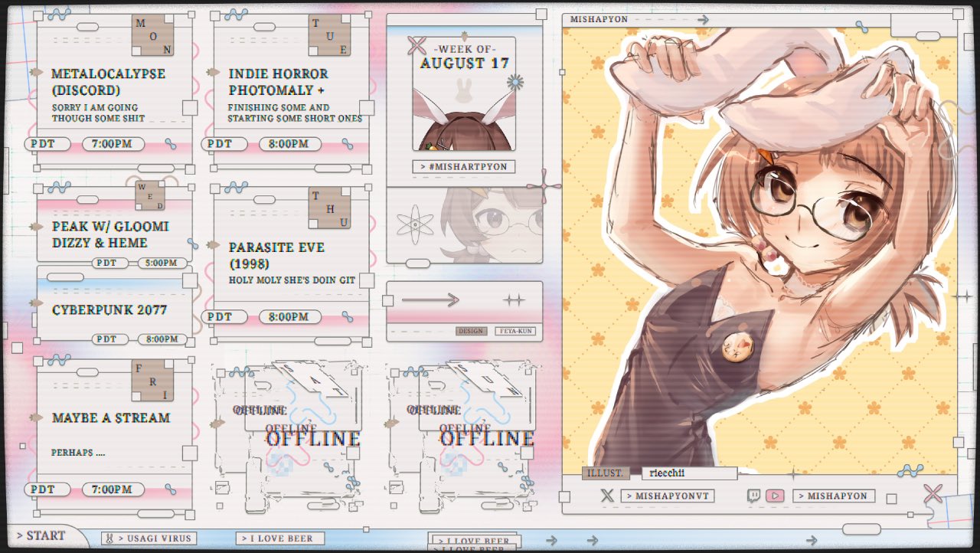Click the INDIE HORROR PHOTOMALY + title

tap(279, 82)
